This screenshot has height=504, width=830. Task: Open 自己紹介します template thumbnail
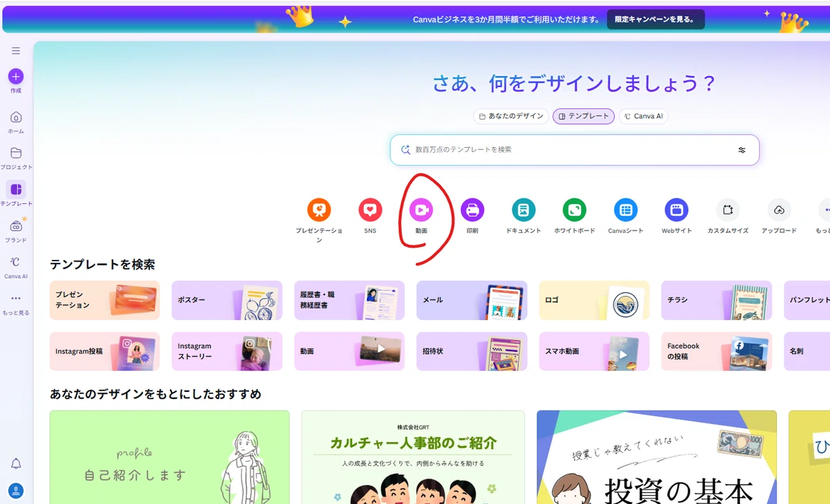tap(169, 457)
